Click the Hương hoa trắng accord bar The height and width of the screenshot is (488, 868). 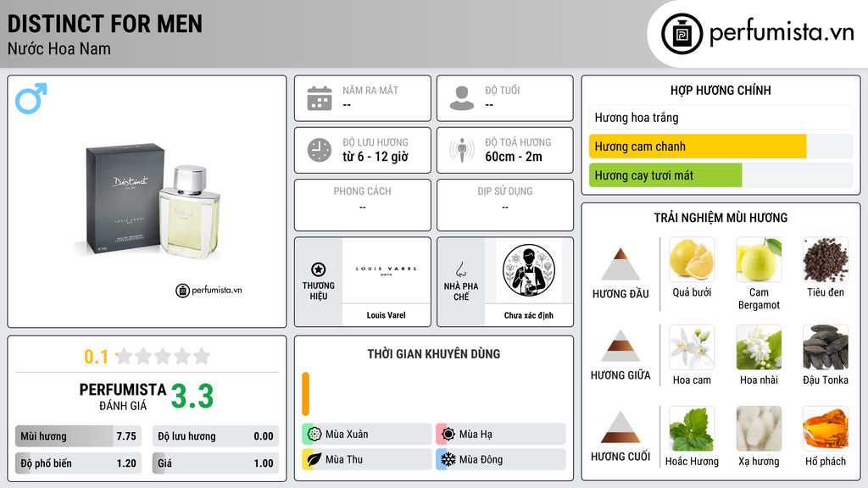click(x=721, y=117)
